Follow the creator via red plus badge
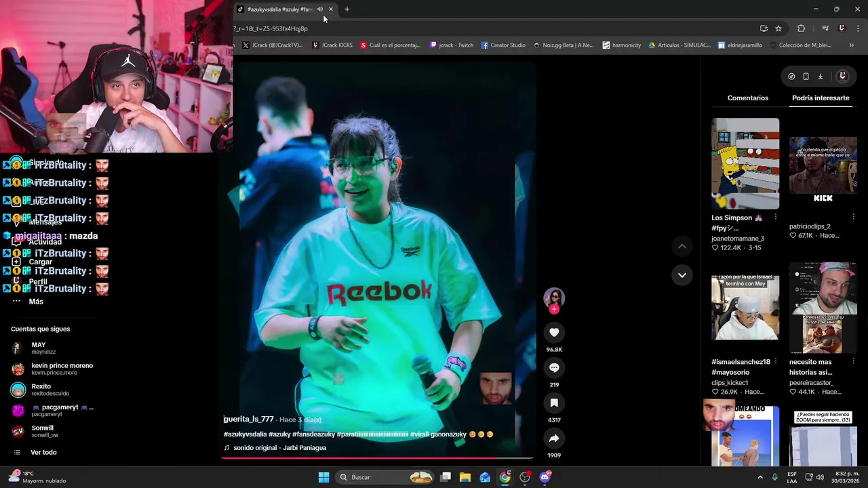 (x=554, y=309)
